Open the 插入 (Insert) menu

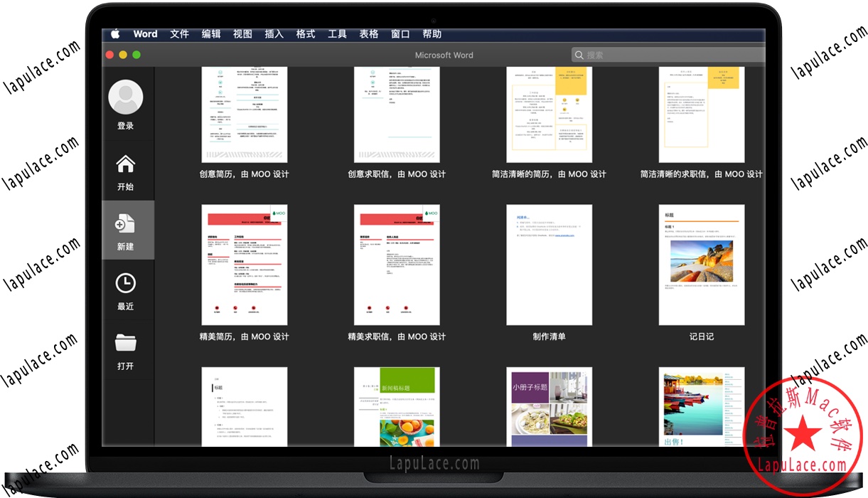click(274, 33)
